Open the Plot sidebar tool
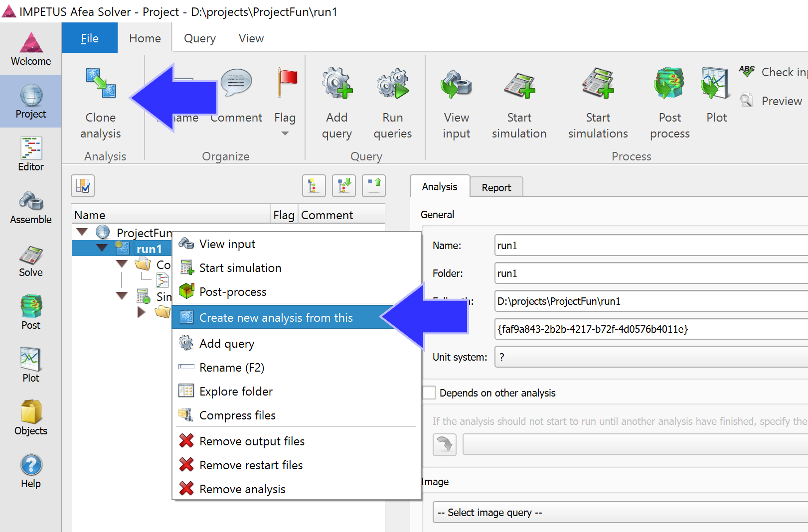The image size is (808, 532). [31, 366]
